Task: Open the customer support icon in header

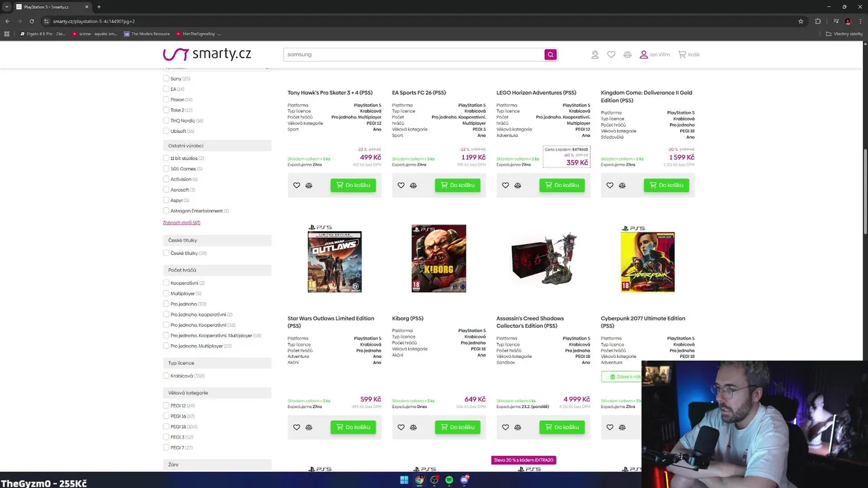Action: tap(595, 54)
